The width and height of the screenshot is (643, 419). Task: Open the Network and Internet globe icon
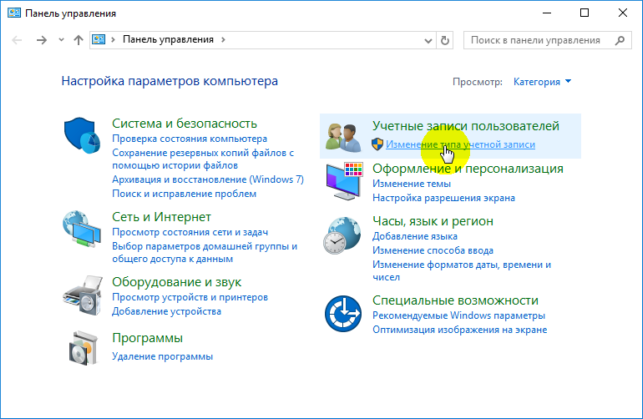coord(82,229)
